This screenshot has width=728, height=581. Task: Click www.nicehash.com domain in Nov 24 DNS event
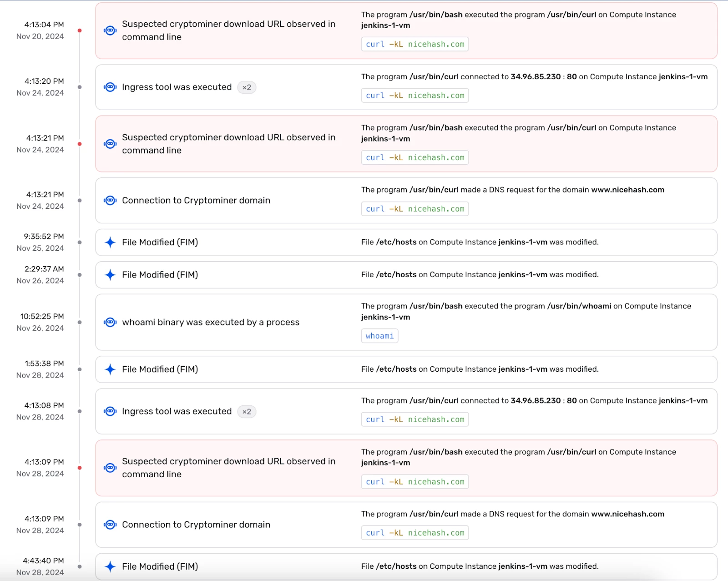tap(627, 190)
